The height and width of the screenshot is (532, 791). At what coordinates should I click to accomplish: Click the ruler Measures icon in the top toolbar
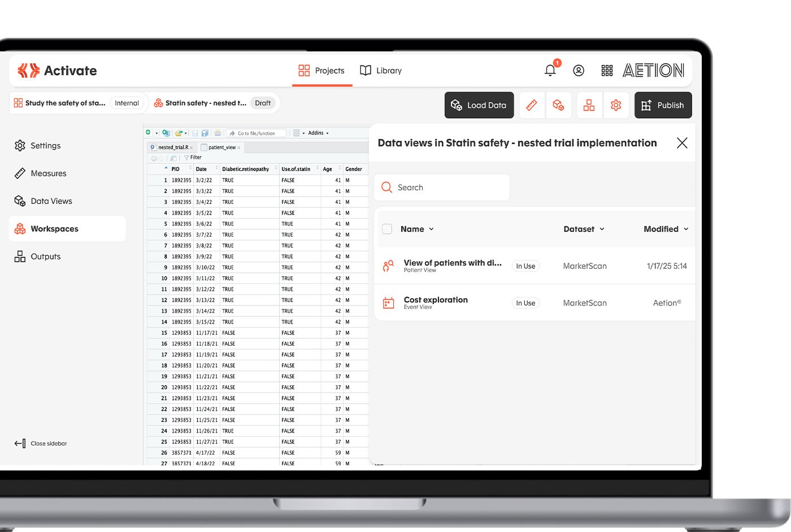(x=532, y=105)
